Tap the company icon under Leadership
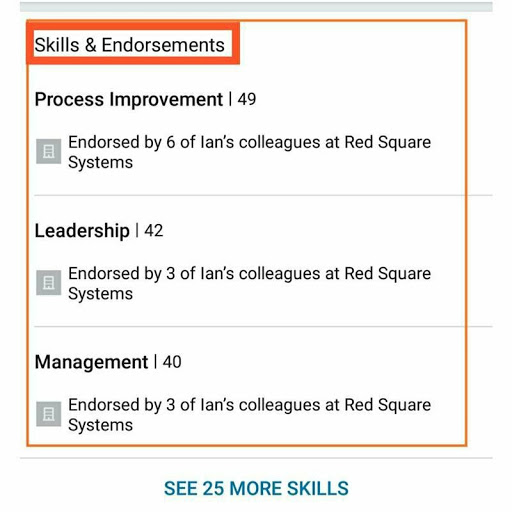512x512 pixels. click(x=49, y=283)
